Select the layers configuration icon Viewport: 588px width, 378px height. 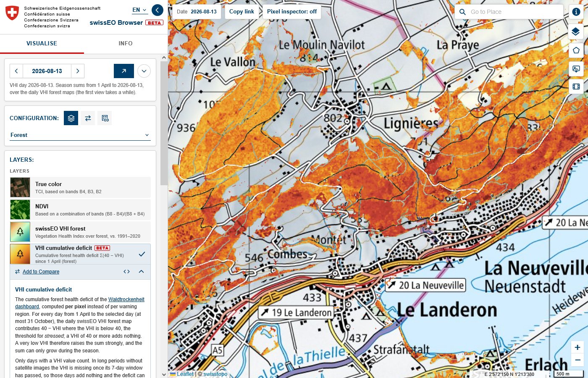[71, 118]
